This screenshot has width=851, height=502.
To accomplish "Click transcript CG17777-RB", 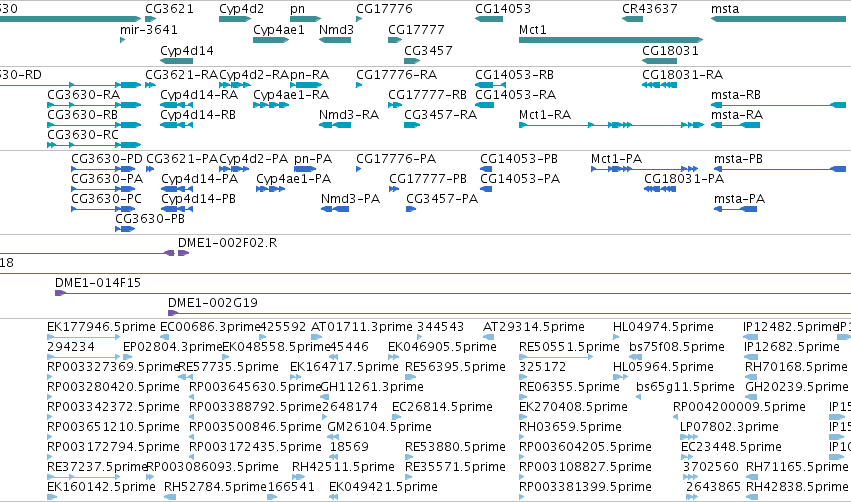I will pos(428,94).
